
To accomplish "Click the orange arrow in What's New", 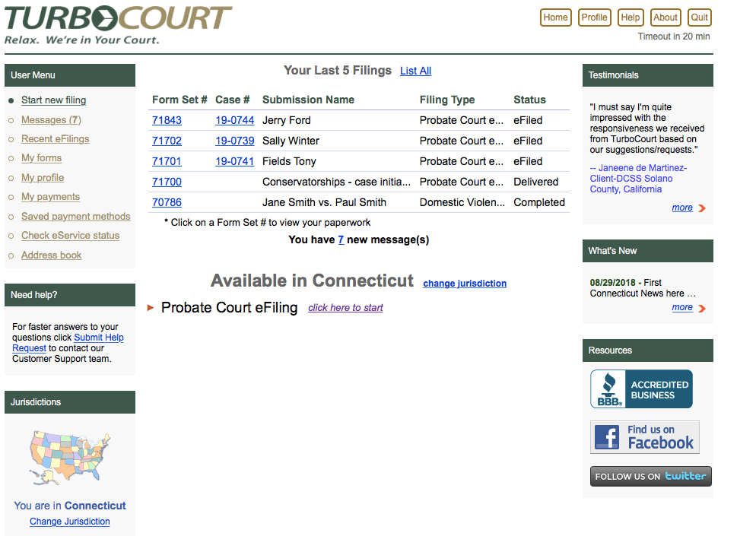I will [x=701, y=308].
